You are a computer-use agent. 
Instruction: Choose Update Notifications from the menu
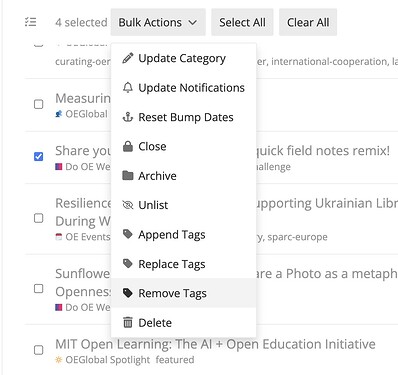click(x=183, y=88)
